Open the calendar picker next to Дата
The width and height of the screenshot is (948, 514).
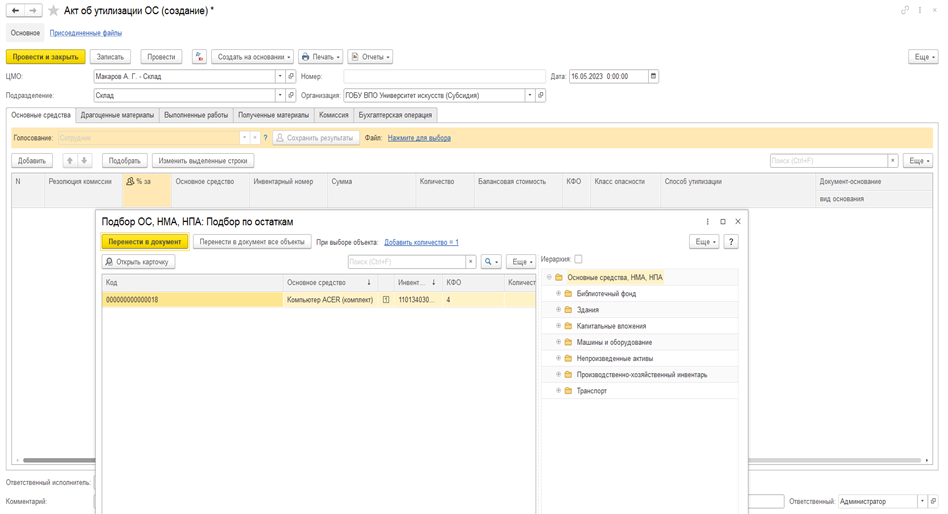(x=653, y=76)
